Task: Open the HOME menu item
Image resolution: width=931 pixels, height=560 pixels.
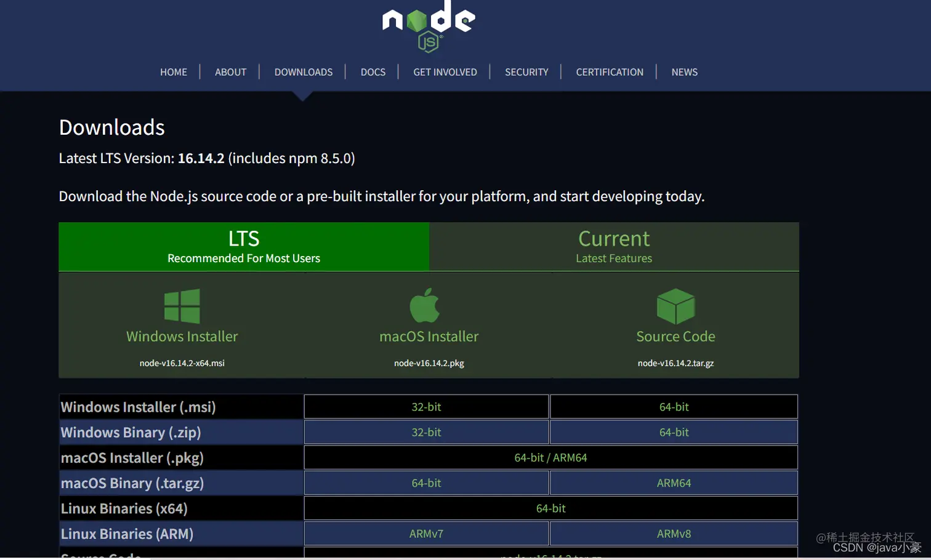Action: click(174, 72)
